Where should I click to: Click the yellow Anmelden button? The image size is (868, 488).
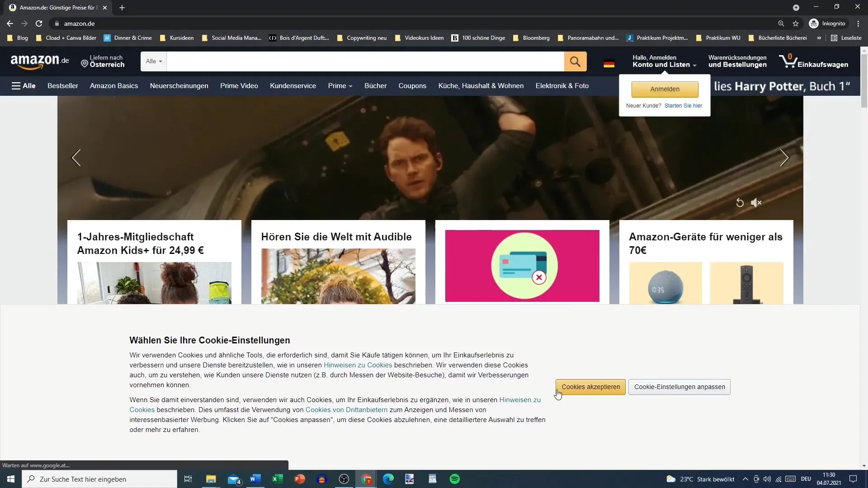pyautogui.click(x=665, y=89)
